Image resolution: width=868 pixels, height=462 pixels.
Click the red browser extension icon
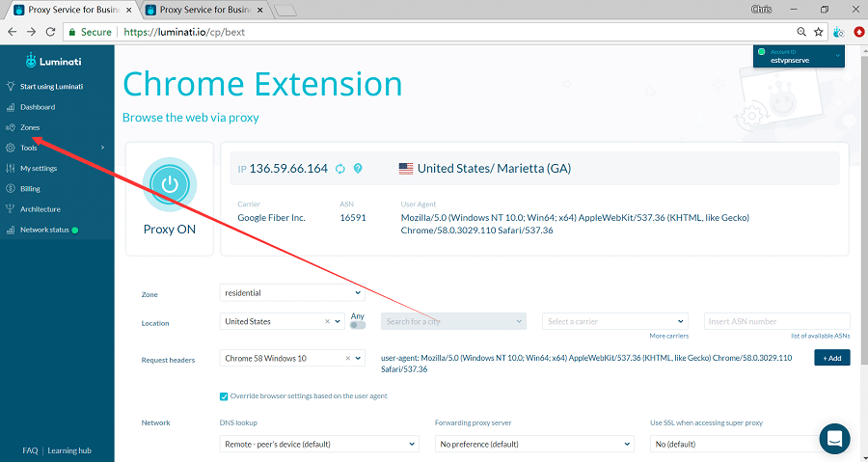[x=861, y=32]
